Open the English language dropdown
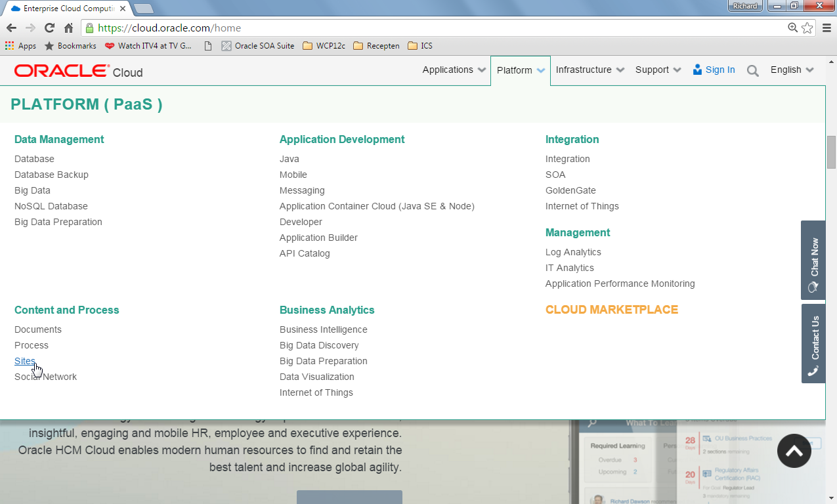 pos(792,70)
